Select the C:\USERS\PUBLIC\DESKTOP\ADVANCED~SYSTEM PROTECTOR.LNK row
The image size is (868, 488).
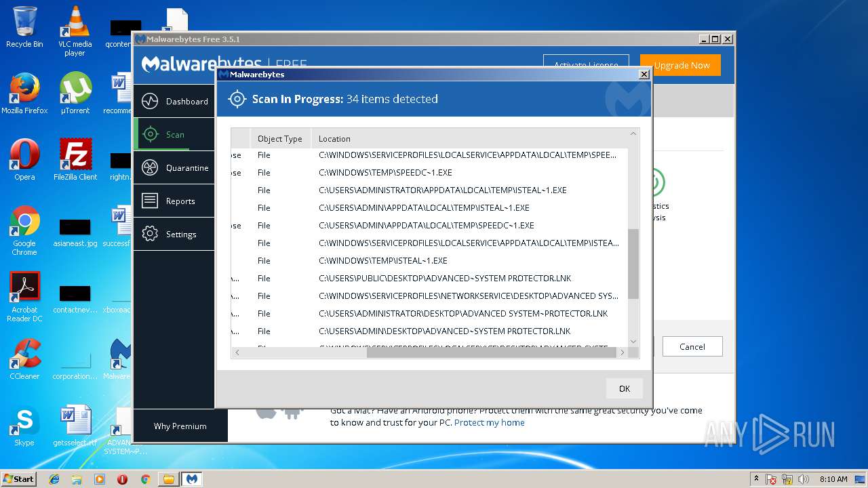pyautogui.click(x=429, y=279)
